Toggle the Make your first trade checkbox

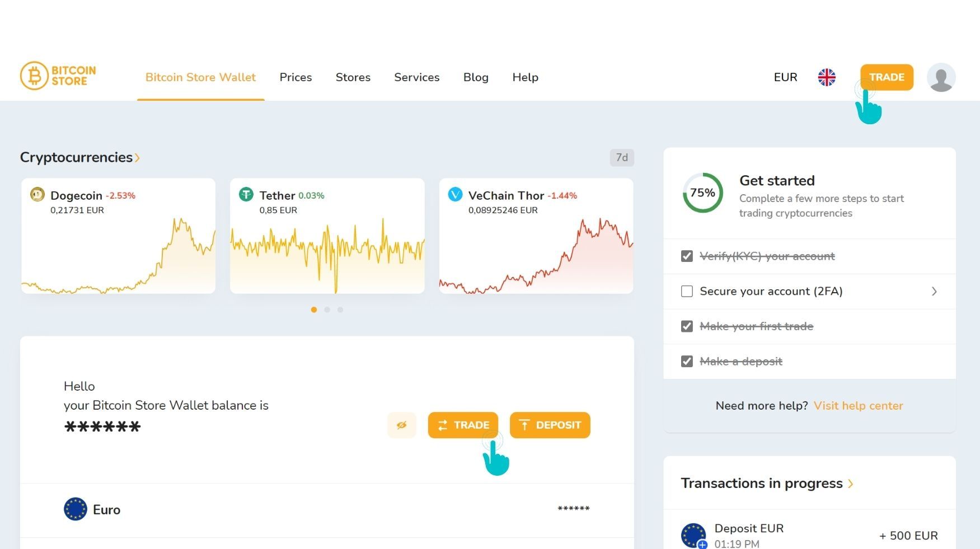pos(687,326)
